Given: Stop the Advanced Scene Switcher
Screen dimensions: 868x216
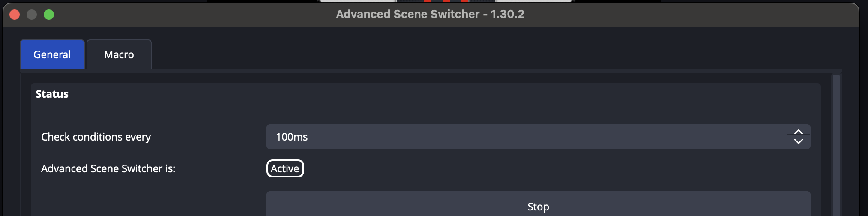Looking at the screenshot, I should pos(538,207).
